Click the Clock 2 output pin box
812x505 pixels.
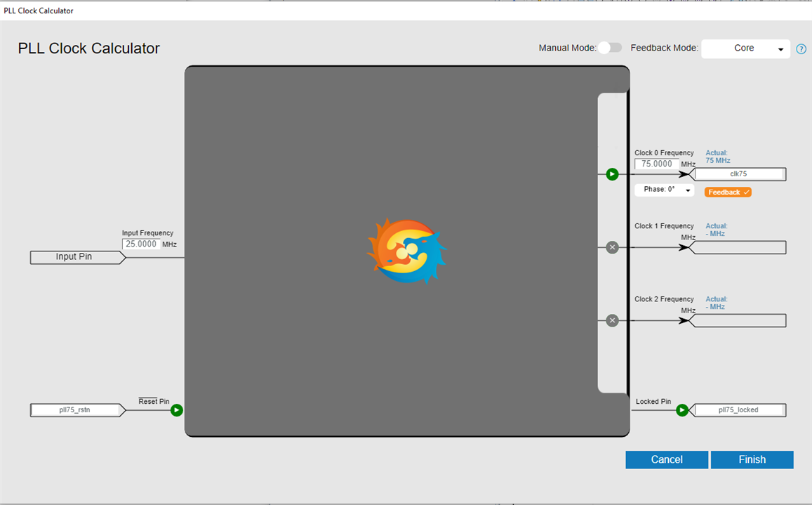pyautogui.click(x=738, y=320)
